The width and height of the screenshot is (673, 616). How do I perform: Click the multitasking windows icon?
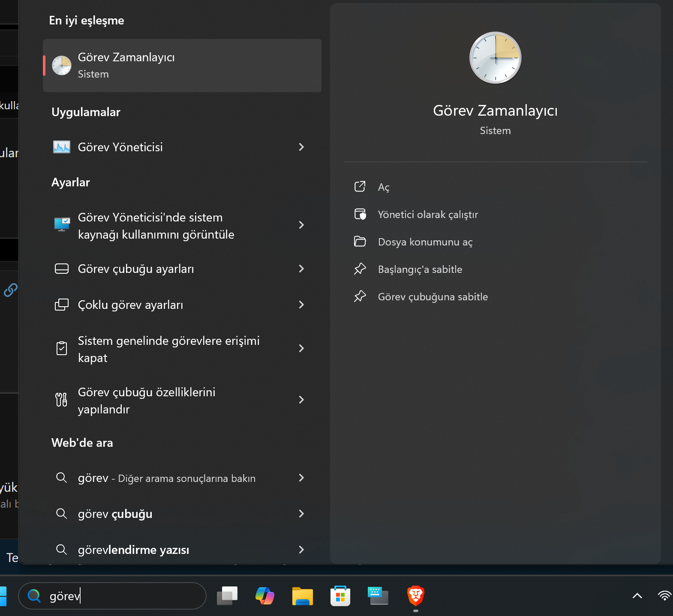(x=62, y=305)
